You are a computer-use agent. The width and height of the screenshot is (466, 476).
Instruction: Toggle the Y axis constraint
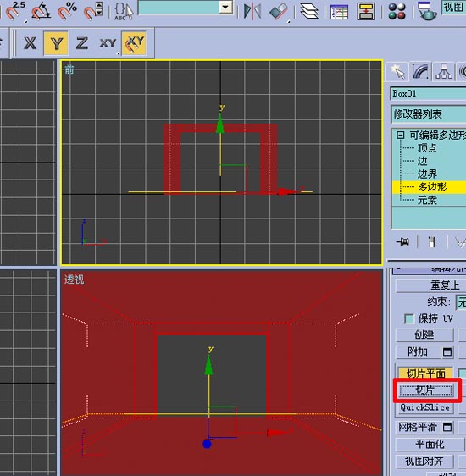click(x=56, y=43)
